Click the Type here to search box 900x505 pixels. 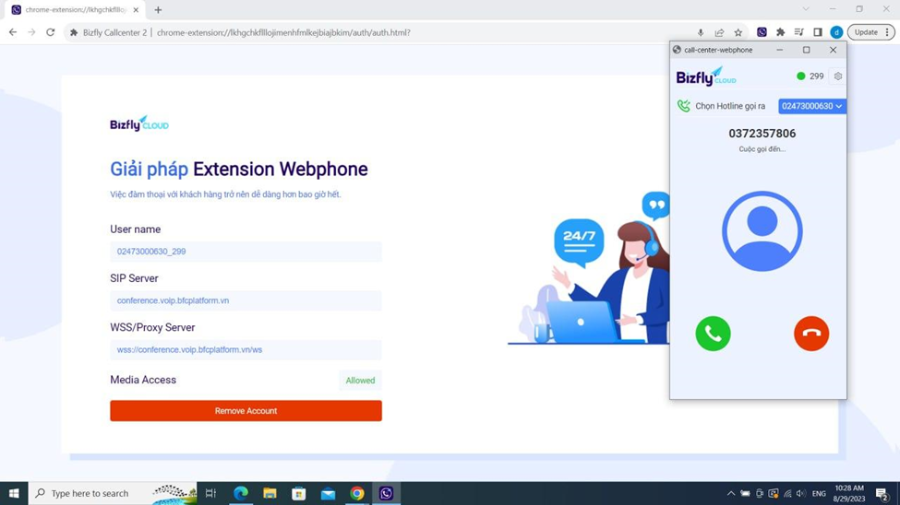[x=112, y=494]
